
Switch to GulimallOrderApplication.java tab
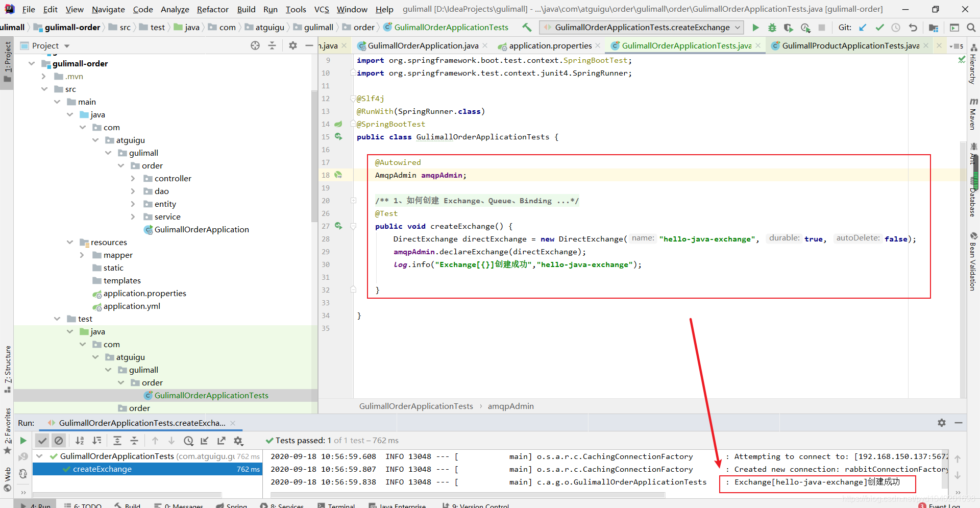[423, 45]
